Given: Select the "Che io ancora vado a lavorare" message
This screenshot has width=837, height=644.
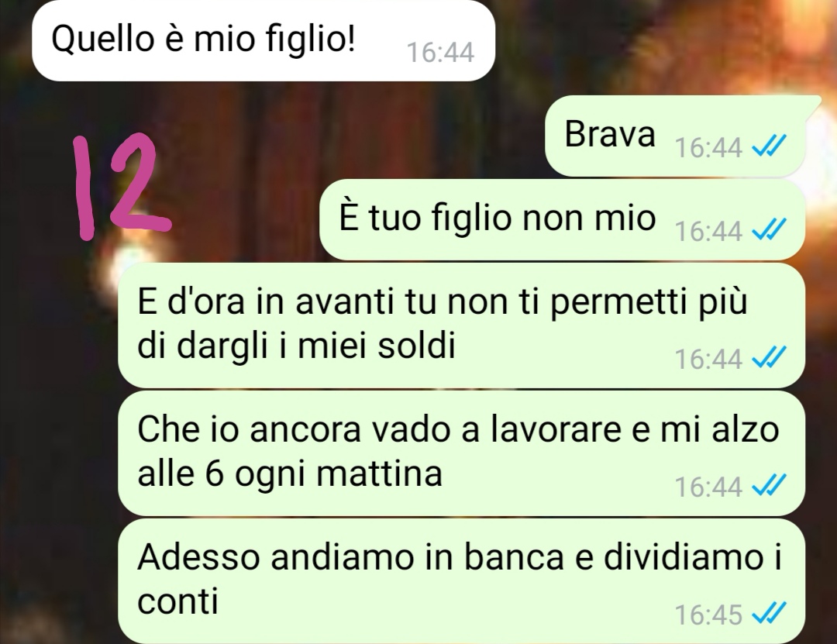Looking at the screenshot, I should (x=461, y=453).
